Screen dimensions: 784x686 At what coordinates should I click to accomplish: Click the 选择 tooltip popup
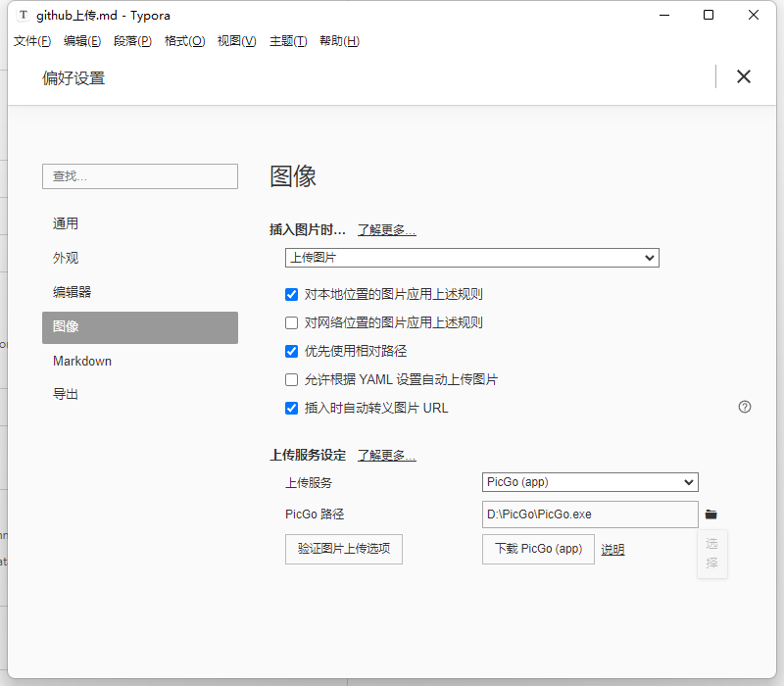(712, 554)
